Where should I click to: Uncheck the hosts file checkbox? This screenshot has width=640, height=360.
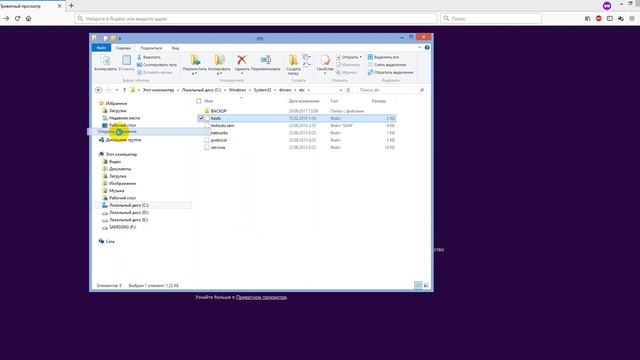click(201, 118)
